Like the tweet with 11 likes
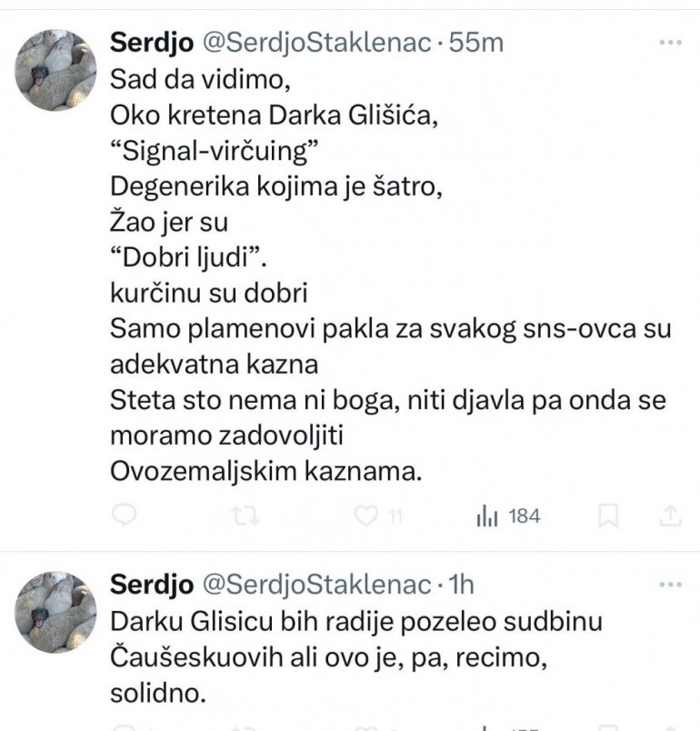Screen dimensions: 700x731 point(365,516)
